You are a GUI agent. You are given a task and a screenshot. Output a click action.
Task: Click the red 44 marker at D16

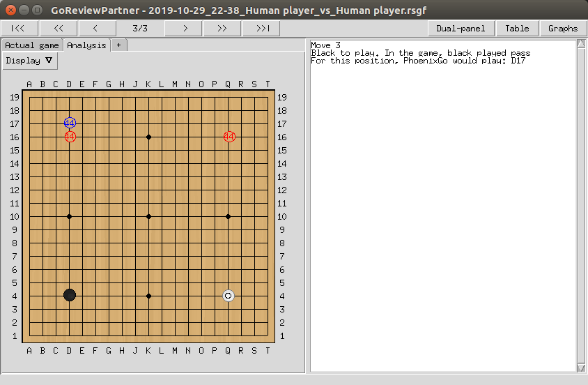(x=70, y=137)
